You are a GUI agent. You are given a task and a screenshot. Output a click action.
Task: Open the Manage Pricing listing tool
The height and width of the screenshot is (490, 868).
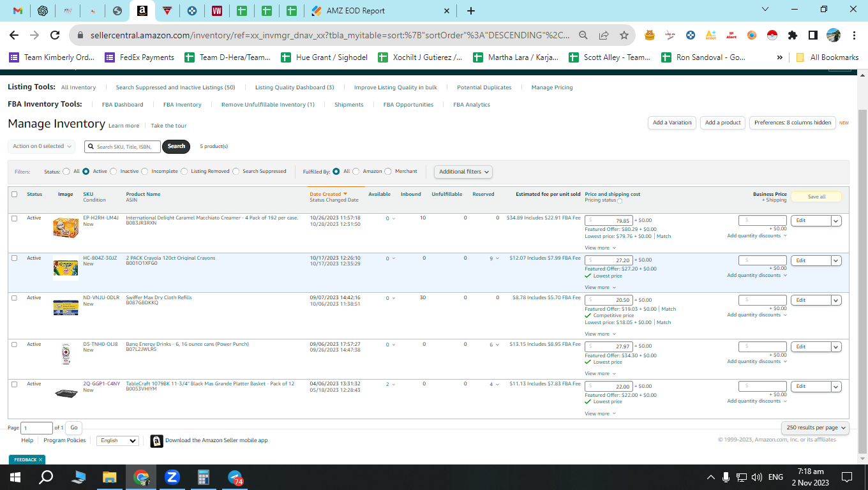tap(552, 87)
